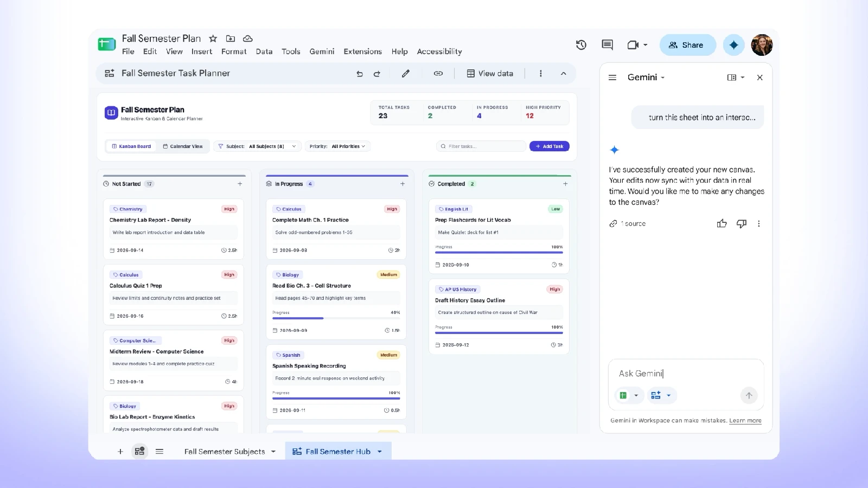
Task: Switch to Fall Semester Subjects sheet tab
Action: point(225,451)
